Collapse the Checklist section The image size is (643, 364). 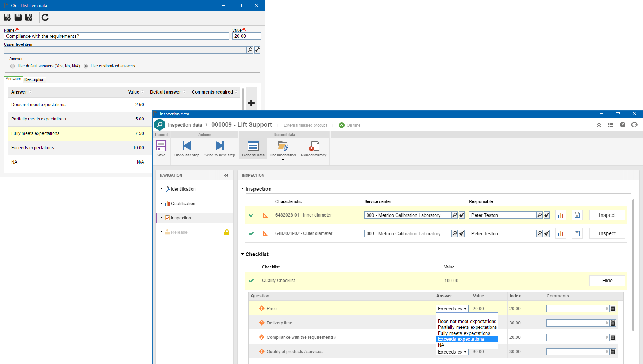tap(242, 254)
